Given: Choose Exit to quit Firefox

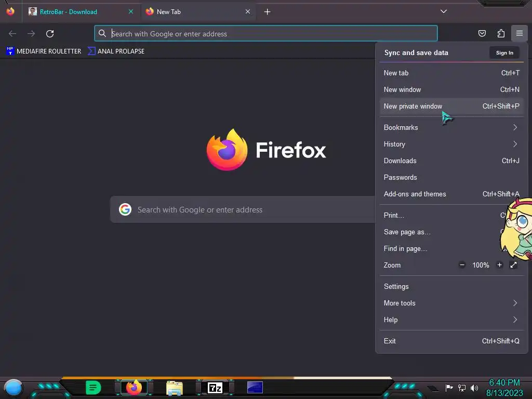Looking at the screenshot, I should point(451,341).
